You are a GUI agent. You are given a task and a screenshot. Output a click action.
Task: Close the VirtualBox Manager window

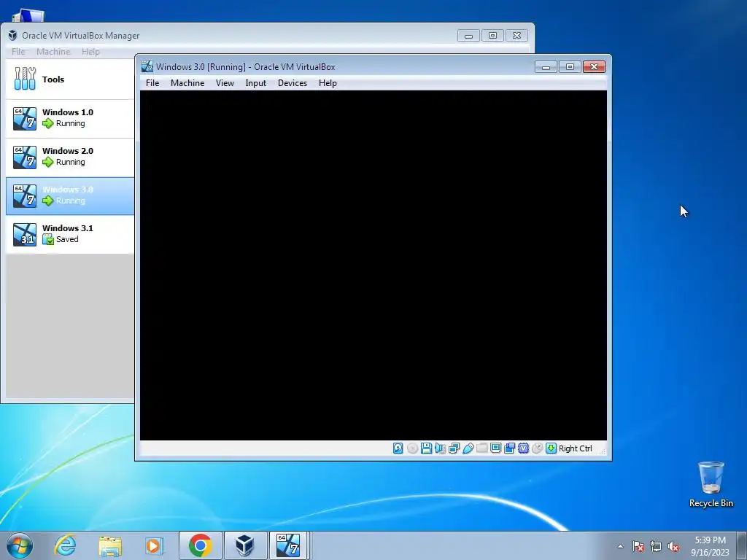click(517, 36)
